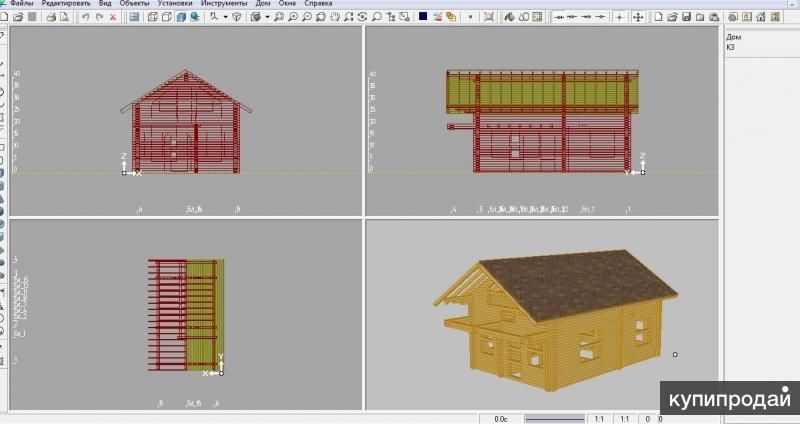Screen dimensions: 800x424
Task: Click the front elevation gable drawing
Action: [186, 122]
